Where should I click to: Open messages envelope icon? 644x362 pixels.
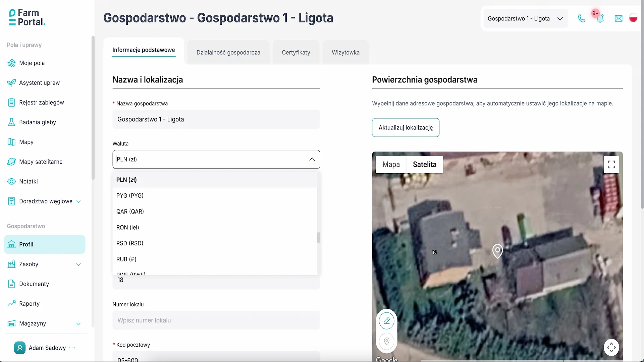coord(619,18)
